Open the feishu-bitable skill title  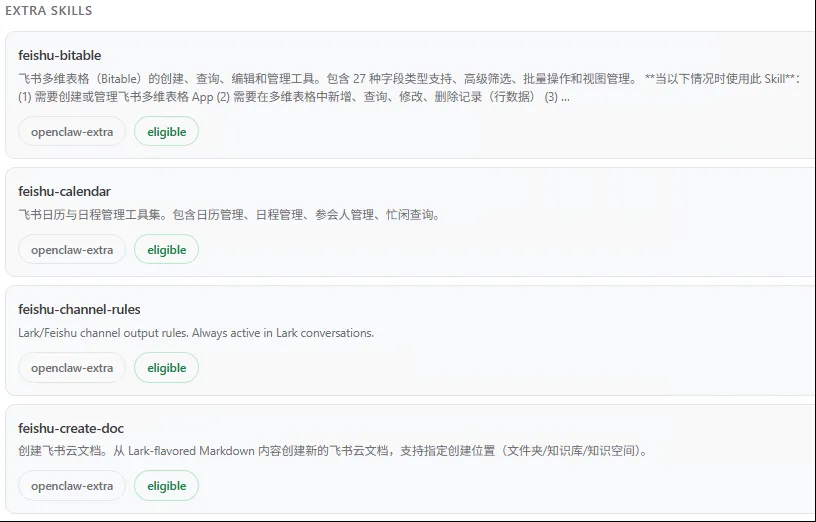click(x=60, y=55)
